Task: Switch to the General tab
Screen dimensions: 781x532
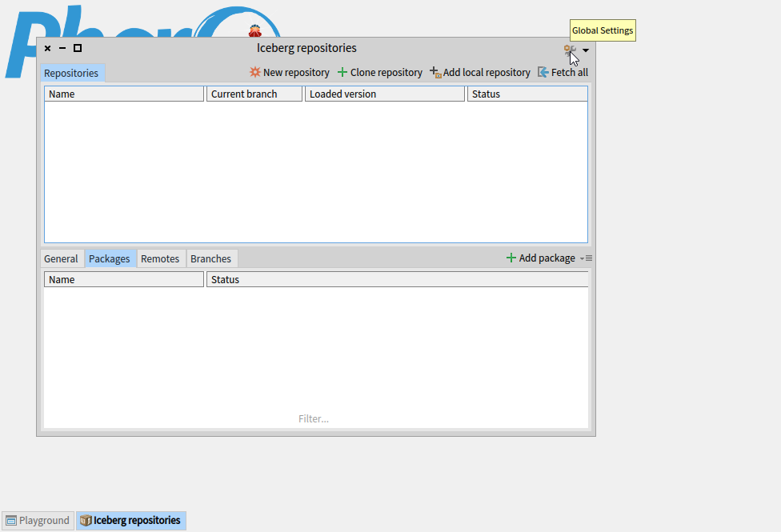Action: (x=61, y=258)
